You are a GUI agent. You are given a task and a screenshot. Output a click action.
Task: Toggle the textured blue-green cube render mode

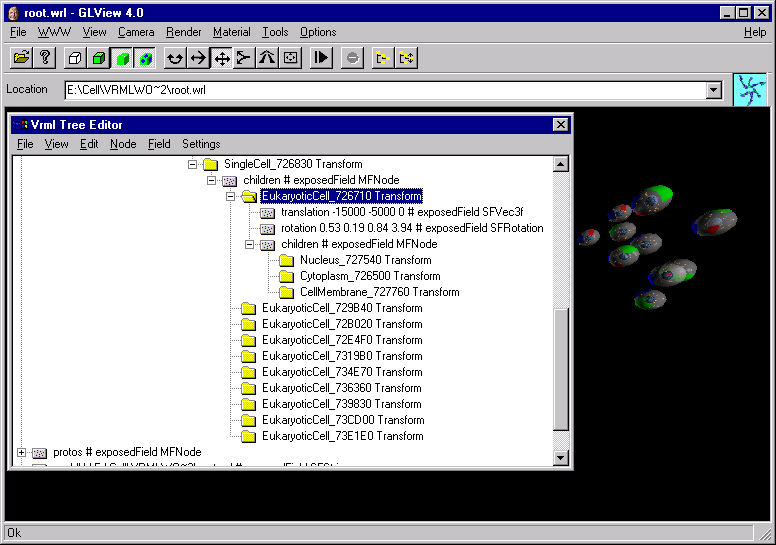tap(146, 58)
